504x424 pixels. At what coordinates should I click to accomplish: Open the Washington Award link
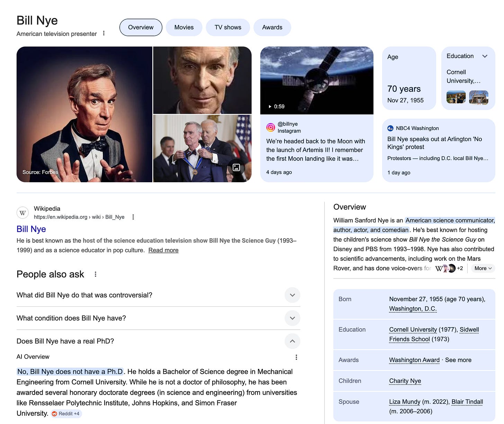[x=414, y=360]
